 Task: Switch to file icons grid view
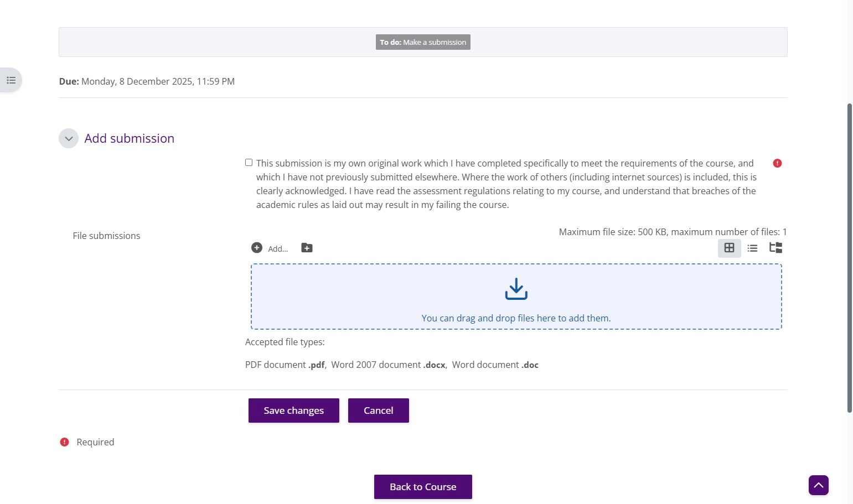pyautogui.click(x=729, y=248)
